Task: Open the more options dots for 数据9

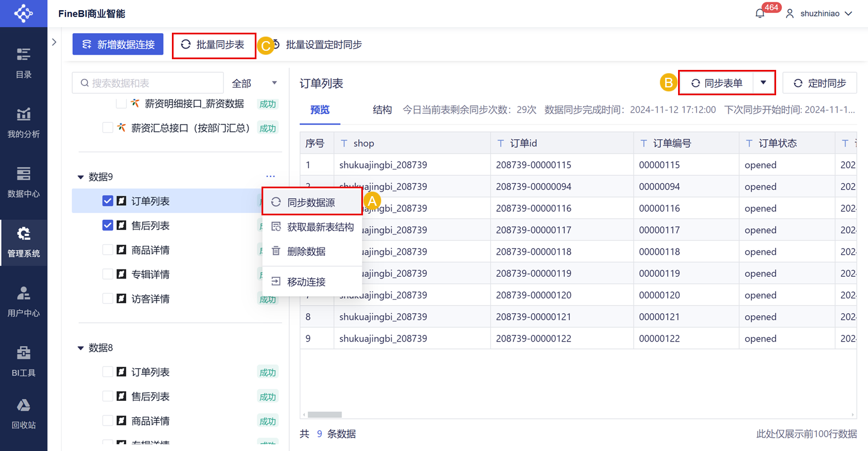Action: 271,176
